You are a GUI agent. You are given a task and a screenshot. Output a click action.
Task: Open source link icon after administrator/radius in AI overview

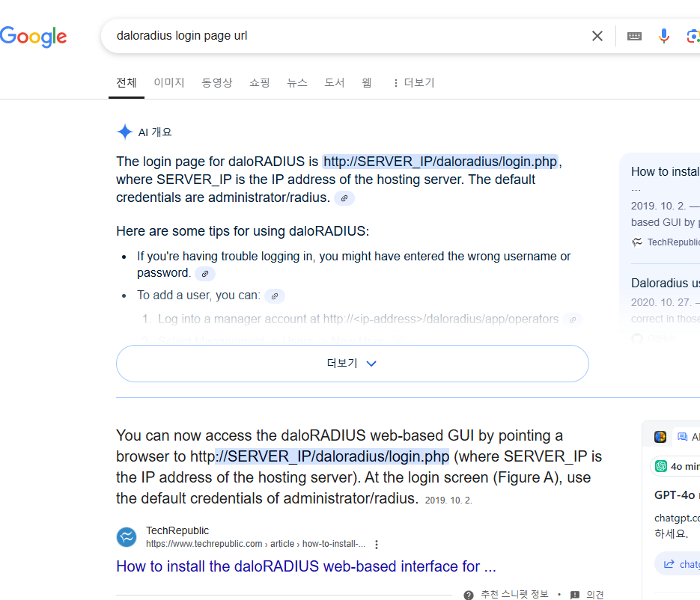click(x=344, y=198)
